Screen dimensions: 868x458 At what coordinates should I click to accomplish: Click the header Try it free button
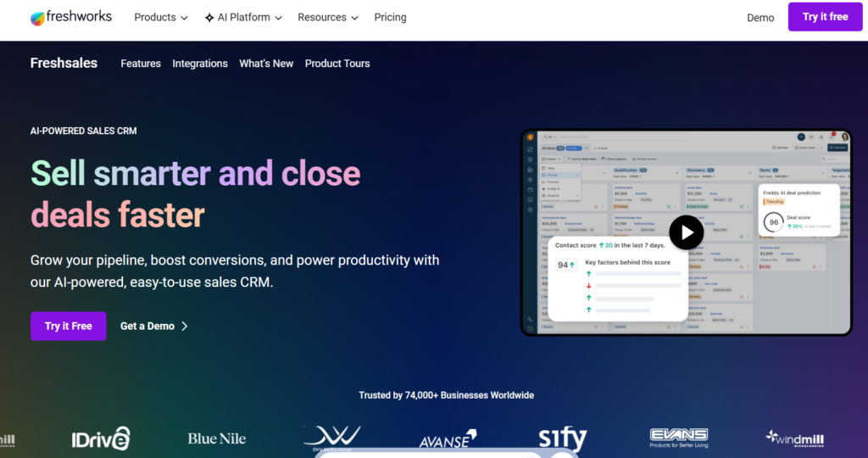click(x=825, y=17)
